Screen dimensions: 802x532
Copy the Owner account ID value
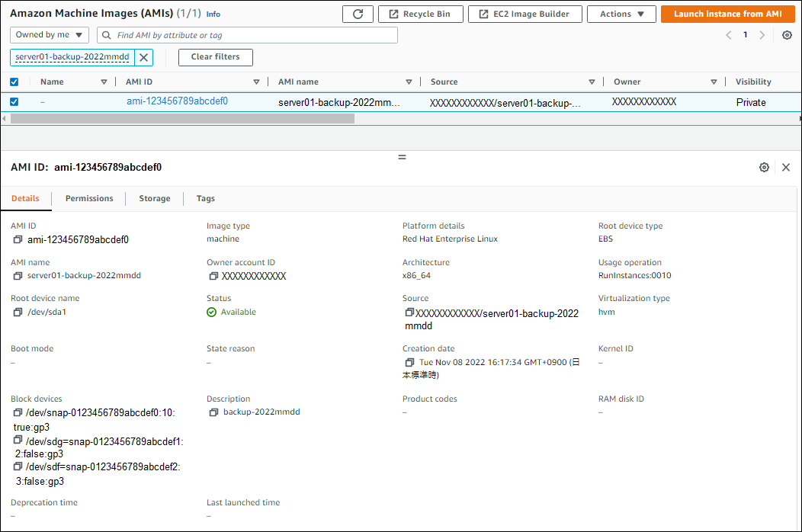pos(213,276)
